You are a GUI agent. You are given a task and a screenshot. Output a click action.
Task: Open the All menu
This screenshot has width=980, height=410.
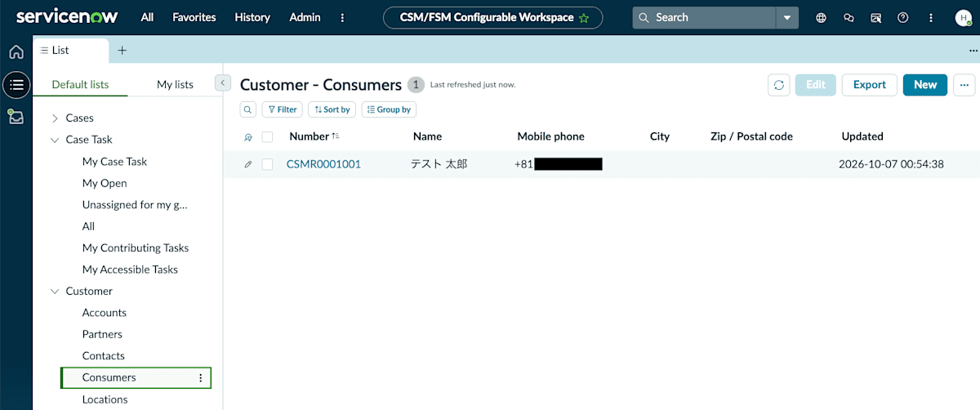coord(147,17)
